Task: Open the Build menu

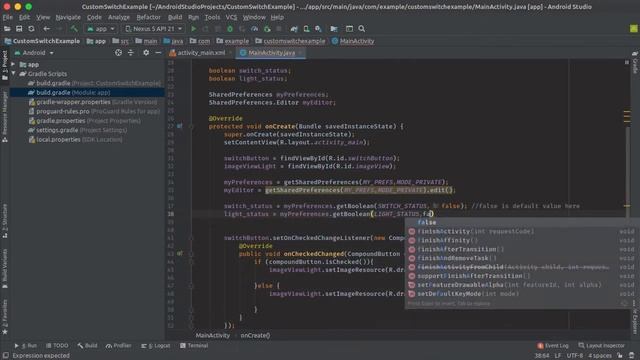Action: pyautogui.click(x=175, y=17)
